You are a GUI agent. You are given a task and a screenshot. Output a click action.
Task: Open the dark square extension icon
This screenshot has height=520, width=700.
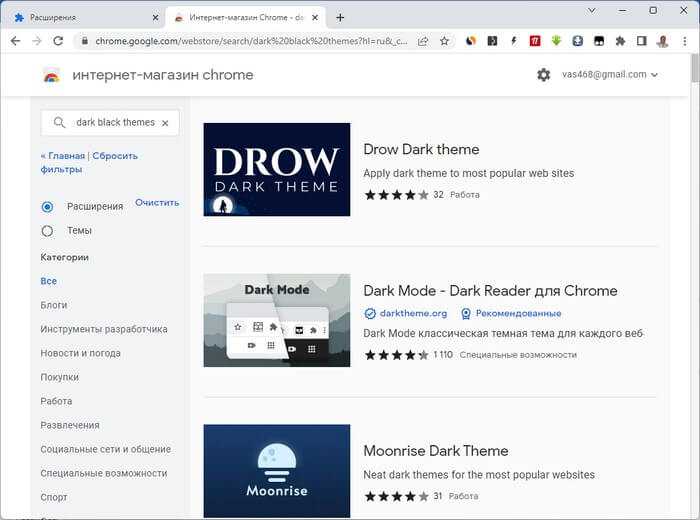coord(492,41)
